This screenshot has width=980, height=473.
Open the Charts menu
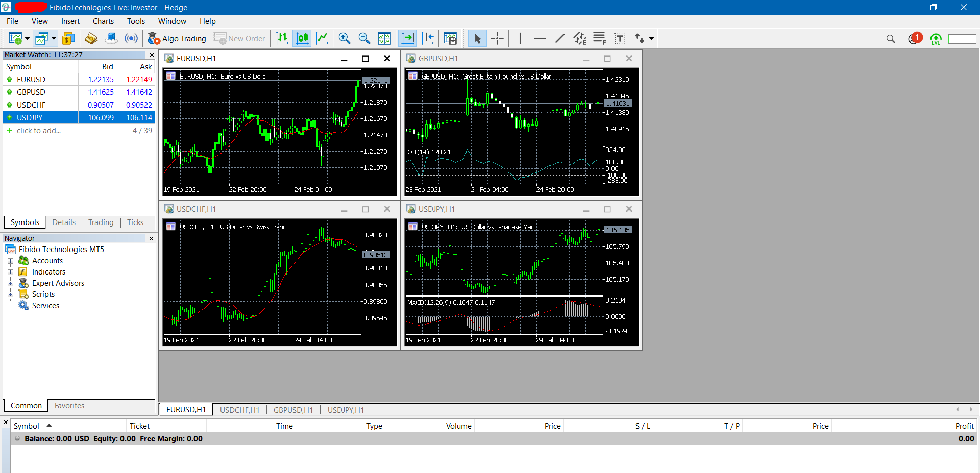pyautogui.click(x=103, y=21)
